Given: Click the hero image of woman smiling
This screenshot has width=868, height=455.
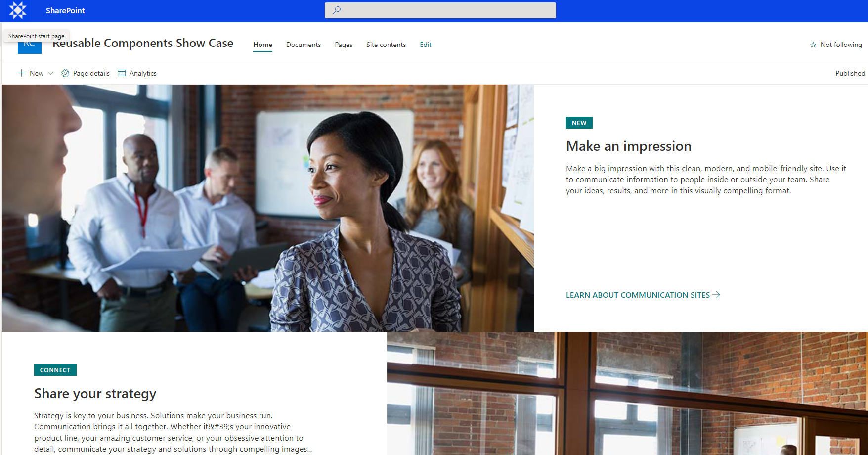Looking at the screenshot, I should tap(268, 208).
